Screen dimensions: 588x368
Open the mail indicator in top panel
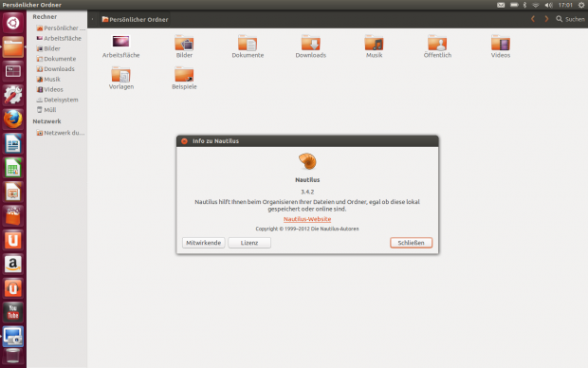(501, 5)
